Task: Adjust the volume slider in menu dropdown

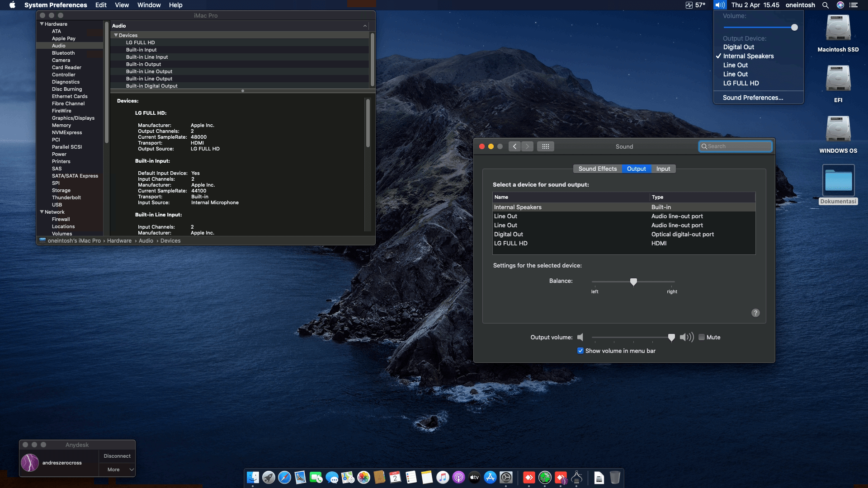Action: 794,27
